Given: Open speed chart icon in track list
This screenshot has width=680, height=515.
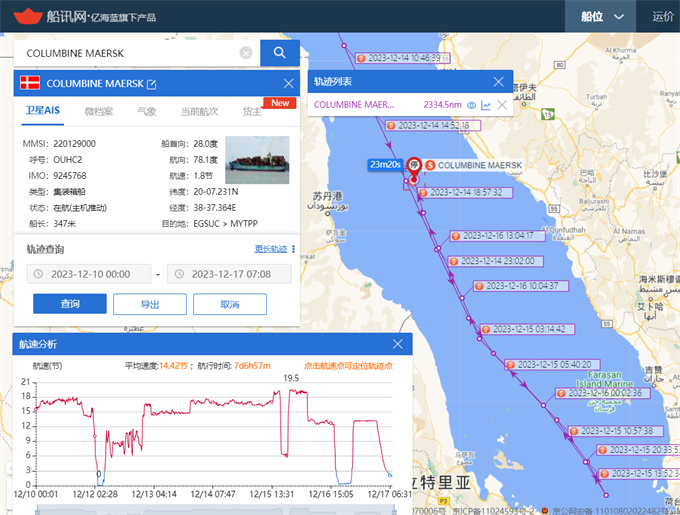Looking at the screenshot, I should 486,105.
